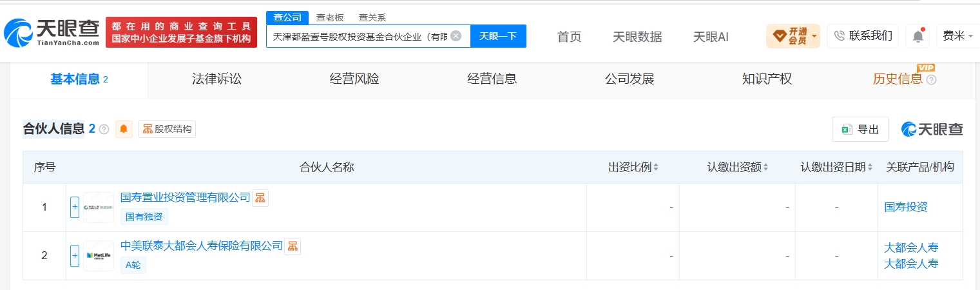Click the red 商业查询工具 banner
980x290 pixels.
click(x=181, y=32)
